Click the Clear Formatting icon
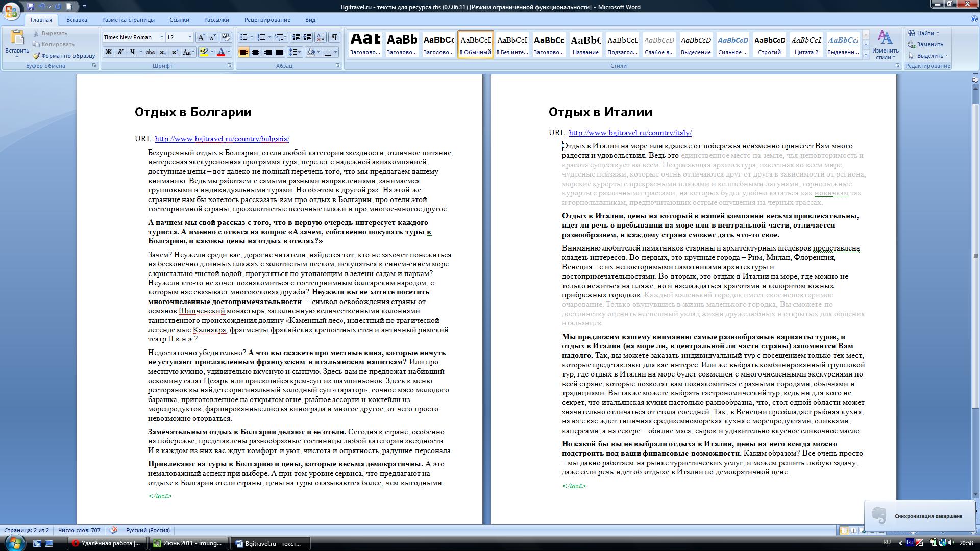 coord(226,37)
